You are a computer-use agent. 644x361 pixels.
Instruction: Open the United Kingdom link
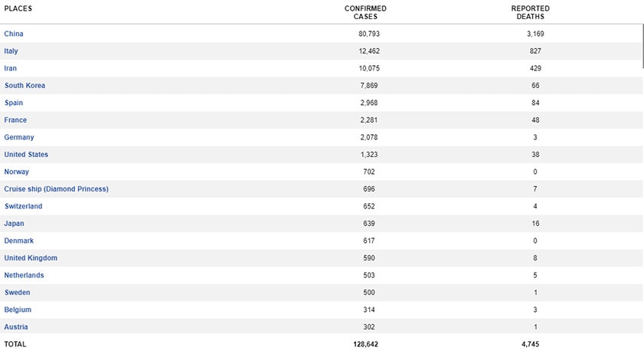coord(31,258)
